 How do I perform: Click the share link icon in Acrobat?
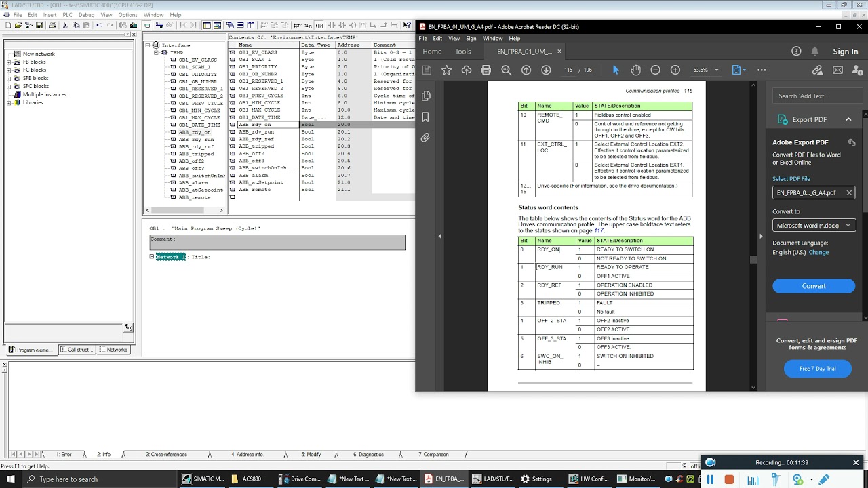click(818, 70)
